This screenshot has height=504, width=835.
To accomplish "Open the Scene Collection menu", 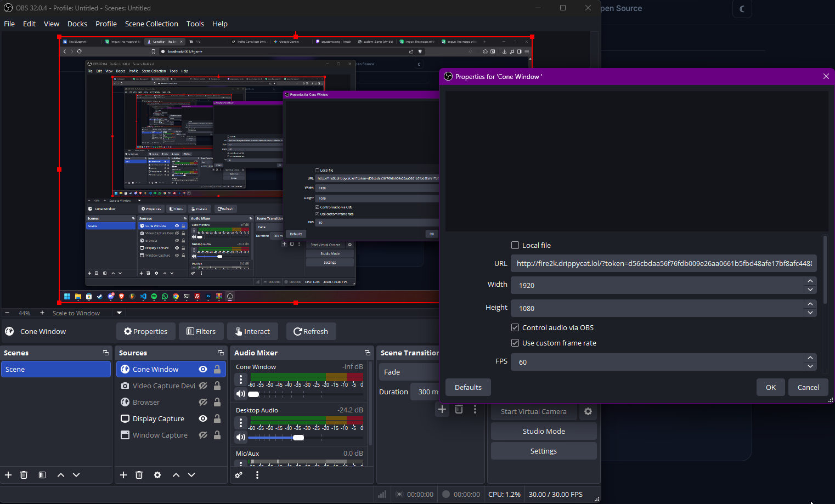I will 151,24.
